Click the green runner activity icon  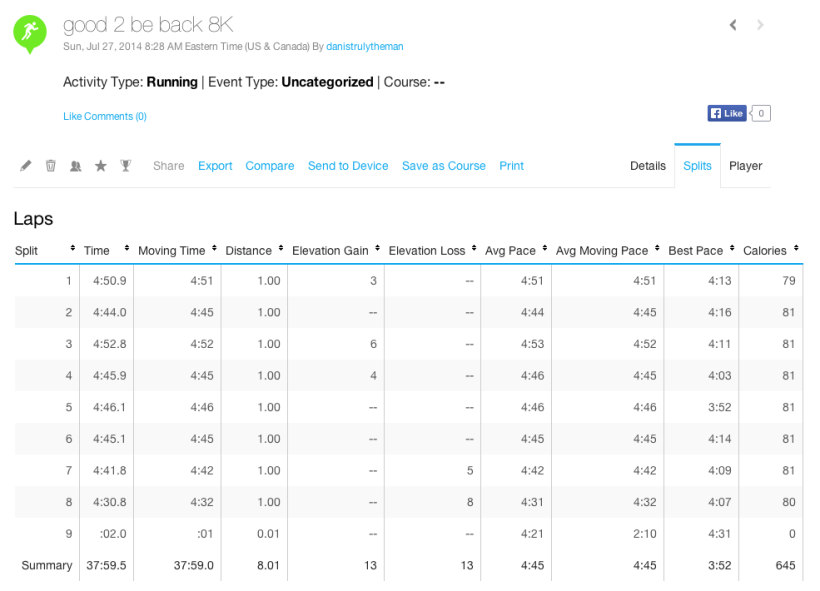click(x=30, y=34)
